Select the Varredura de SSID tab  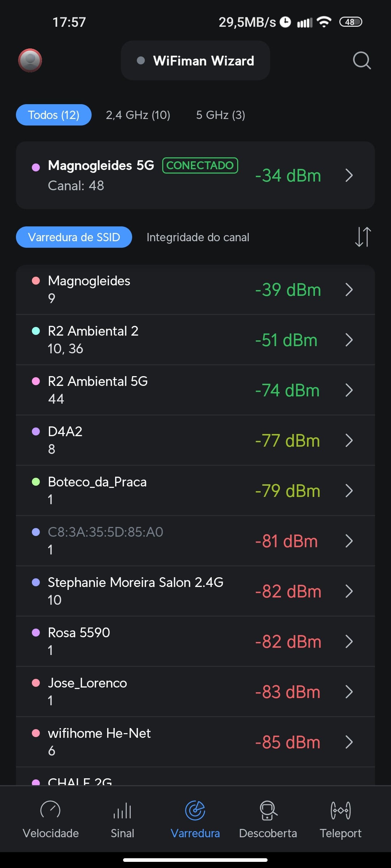(74, 237)
